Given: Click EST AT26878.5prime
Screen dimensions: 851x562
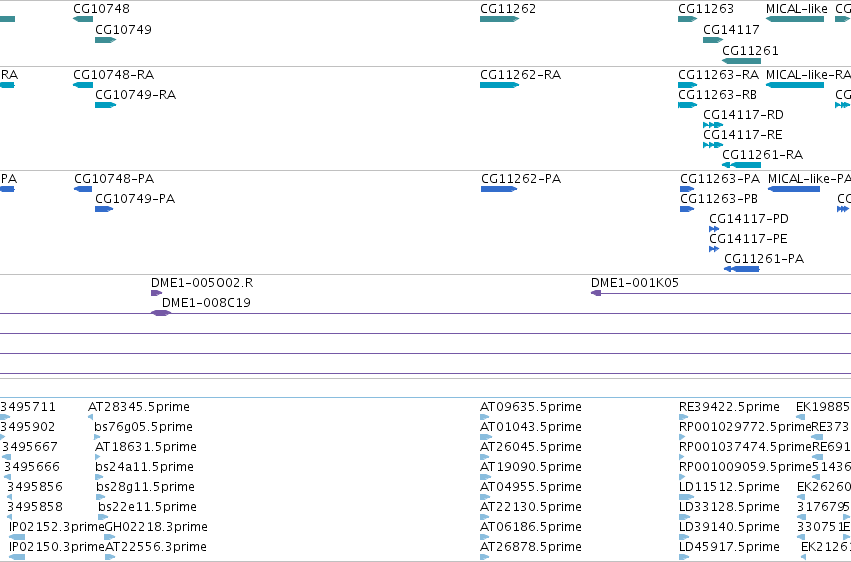Looking at the screenshot, I should click(531, 547).
